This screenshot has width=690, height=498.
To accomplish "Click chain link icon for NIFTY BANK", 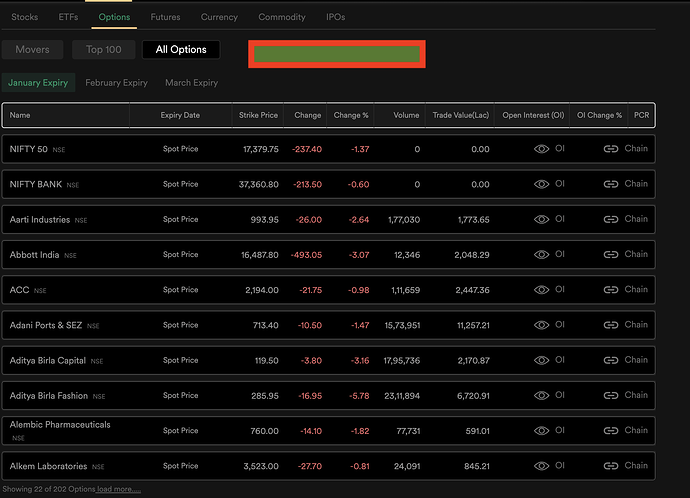I will coord(611,184).
